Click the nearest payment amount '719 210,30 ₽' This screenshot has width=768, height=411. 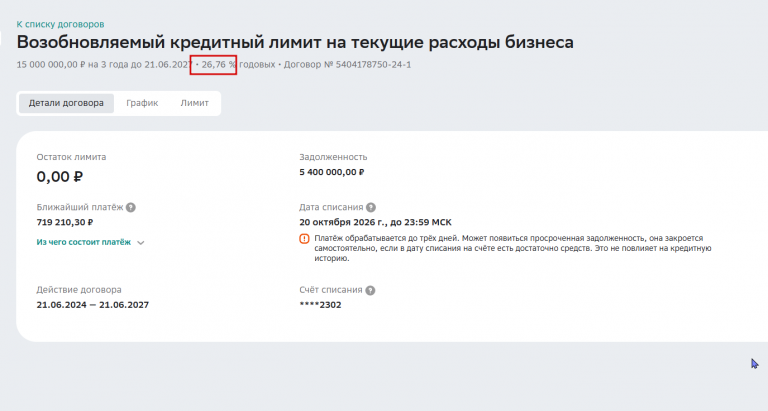point(65,222)
